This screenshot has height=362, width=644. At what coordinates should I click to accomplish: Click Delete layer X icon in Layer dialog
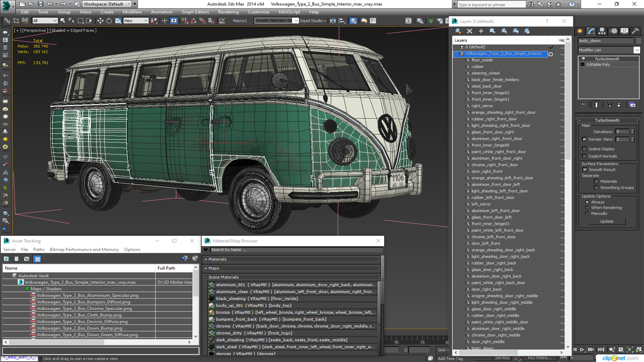[470, 31]
